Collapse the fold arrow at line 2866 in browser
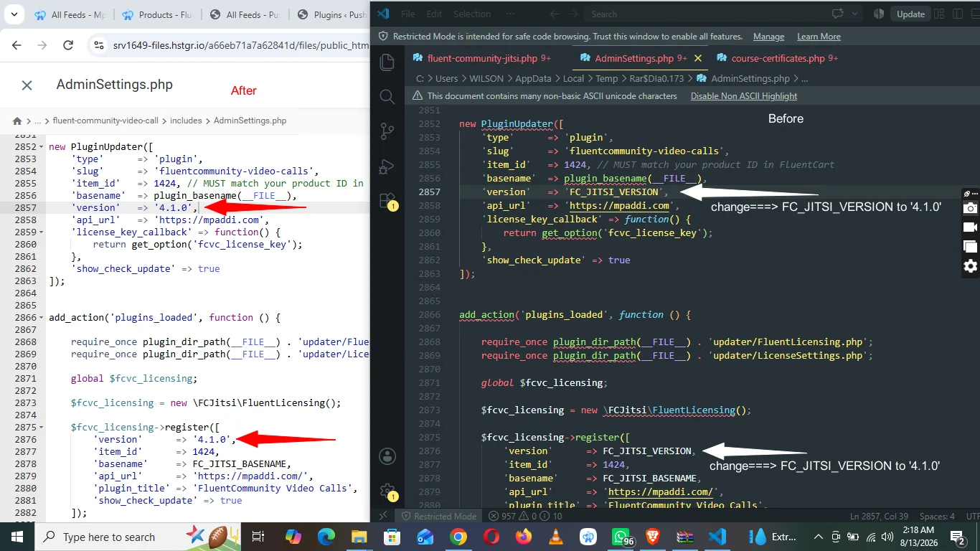The image size is (980, 551). coord(42,318)
